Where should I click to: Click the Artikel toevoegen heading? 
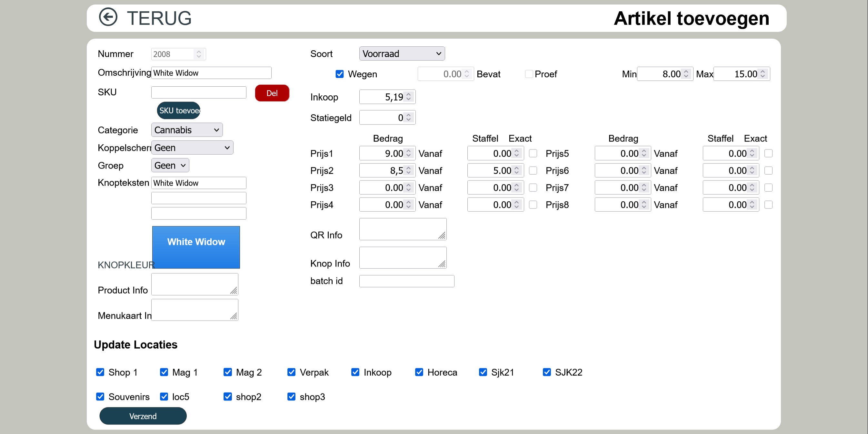click(692, 18)
